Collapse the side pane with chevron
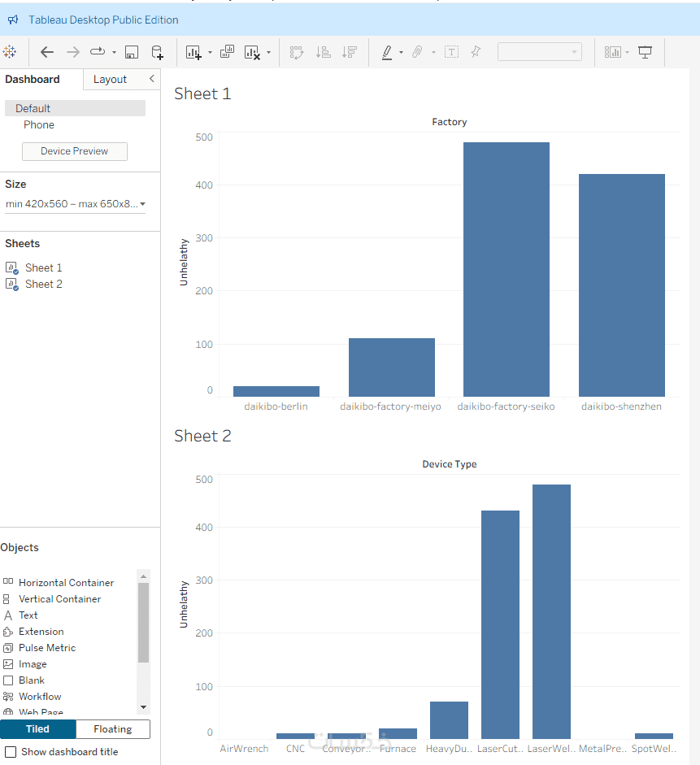Screen dimensions: 700x765 pos(152,79)
